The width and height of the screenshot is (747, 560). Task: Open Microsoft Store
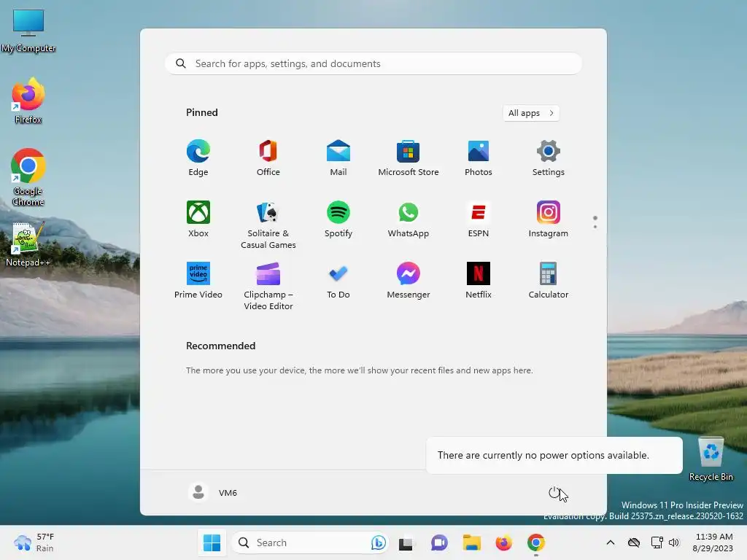pos(409,158)
